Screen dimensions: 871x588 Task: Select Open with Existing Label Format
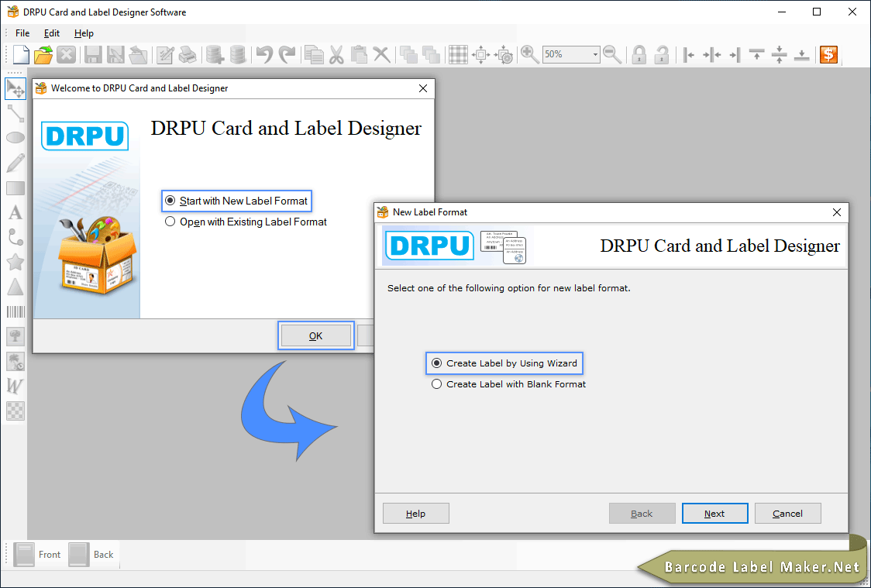click(x=246, y=222)
